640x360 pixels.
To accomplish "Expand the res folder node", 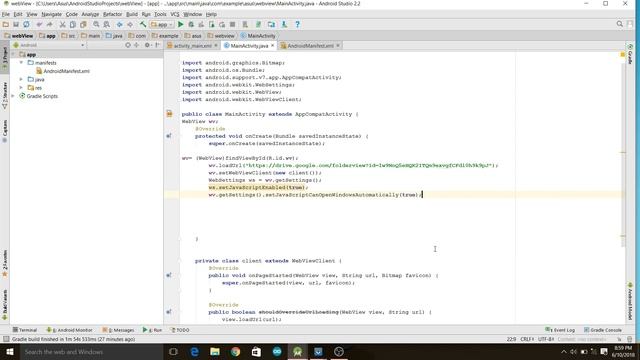I will 22,88.
